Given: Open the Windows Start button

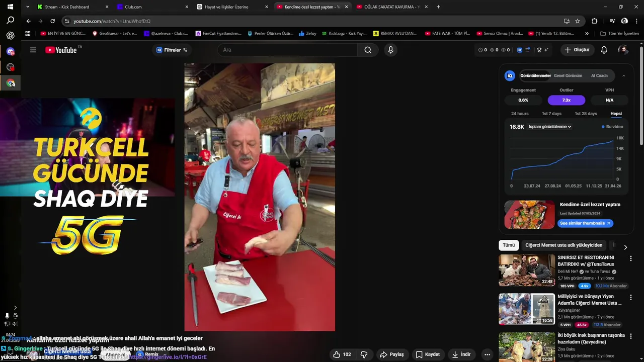Looking at the screenshot, I should click(10, 7).
